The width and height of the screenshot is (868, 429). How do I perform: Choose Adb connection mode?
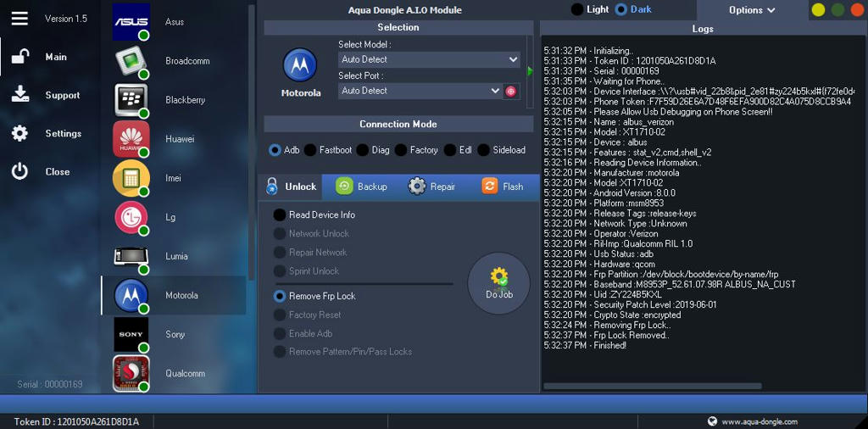[284, 150]
